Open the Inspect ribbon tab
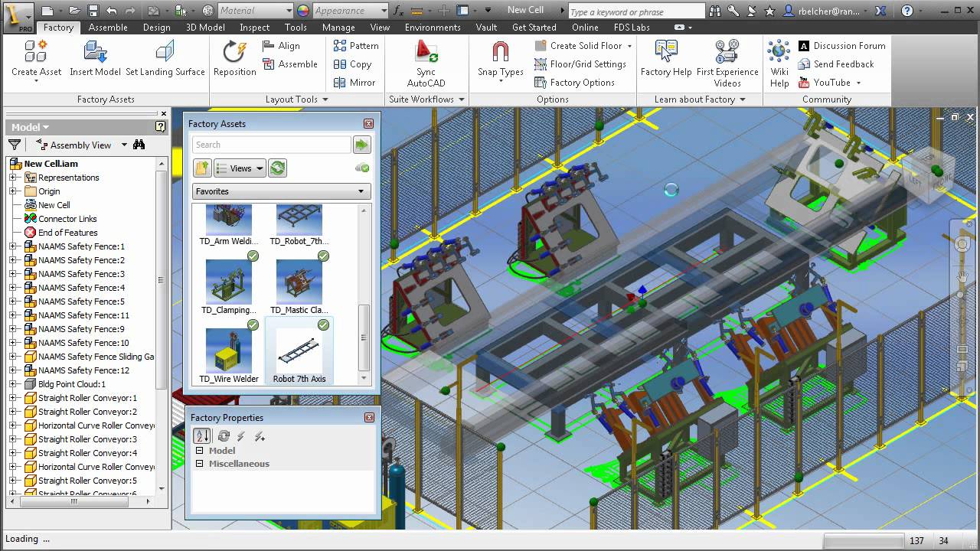Screen dimensions: 980x551 255,28
